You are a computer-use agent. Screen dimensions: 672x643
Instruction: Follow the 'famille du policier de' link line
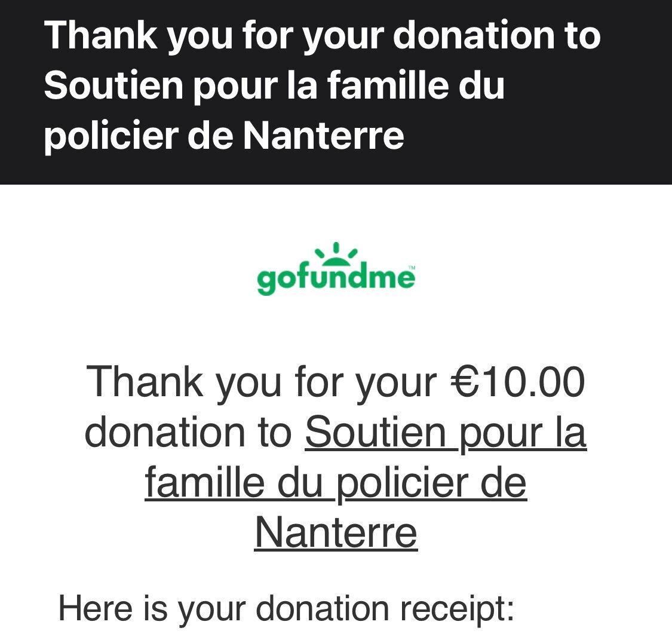[x=336, y=483]
